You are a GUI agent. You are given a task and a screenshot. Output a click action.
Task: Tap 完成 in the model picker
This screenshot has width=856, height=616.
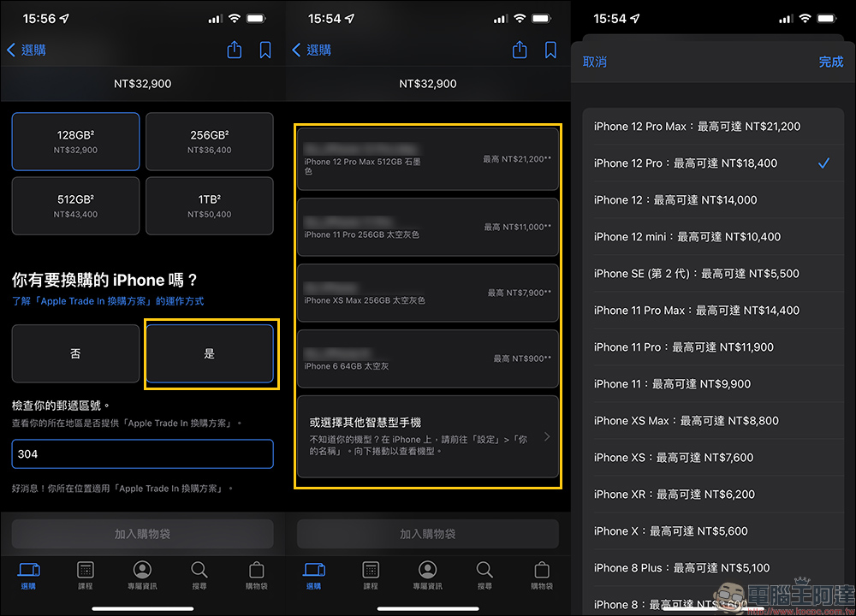(831, 62)
